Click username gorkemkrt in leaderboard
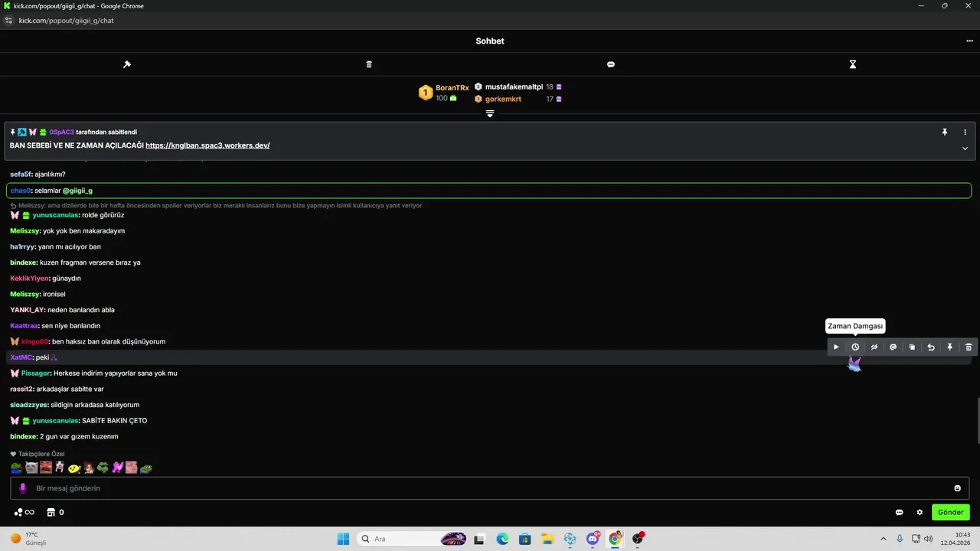Screen dimensions: 980x551 tap(503, 99)
